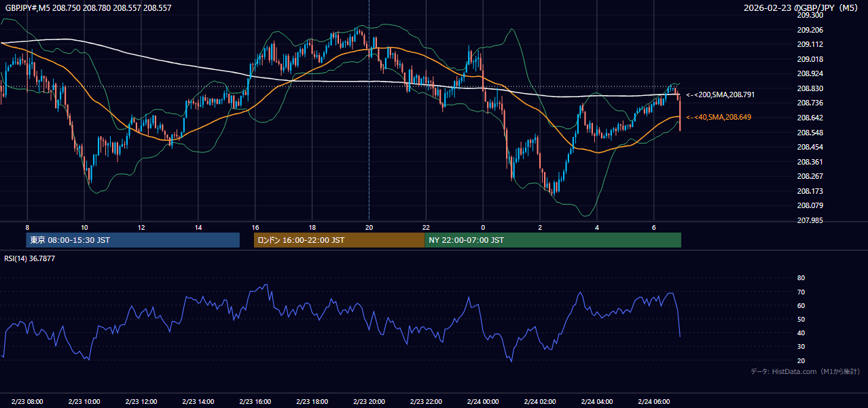The height and width of the screenshot is (408, 868).
Task: Click the 208.736 price axis label
Action: pyautogui.click(x=810, y=103)
